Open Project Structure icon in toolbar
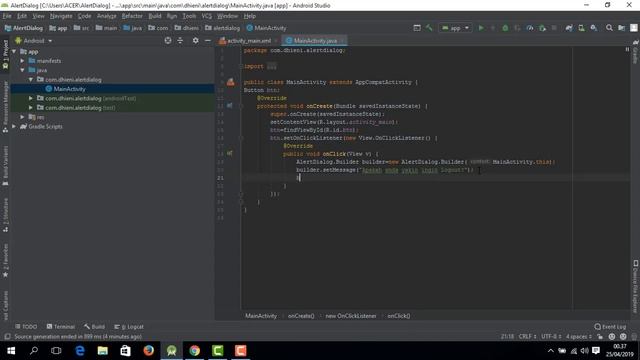Image resolution: width=640 pixels, height=360 pixels. (x=621, y=28)
